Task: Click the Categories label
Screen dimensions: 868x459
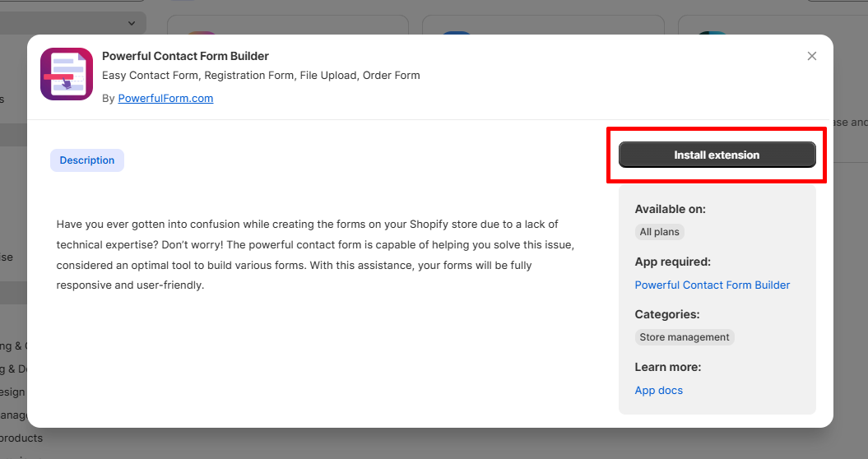Action: coord(667,314)
